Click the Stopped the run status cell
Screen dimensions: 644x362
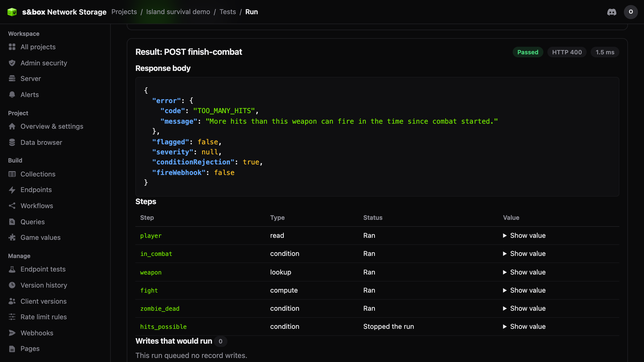pos(389,327)
